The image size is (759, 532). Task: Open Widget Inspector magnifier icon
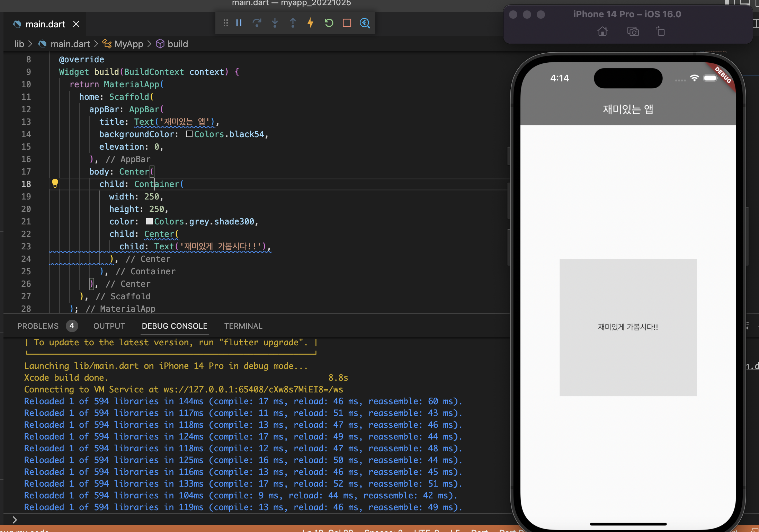pyautogui.click(x=365, y=23)
